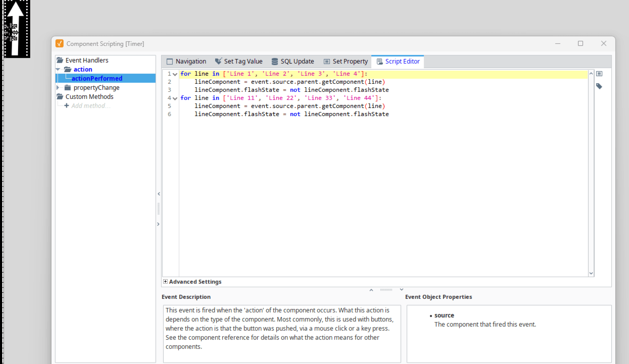629x364 pixels.
Task: Click the Component Scripting orange app icon
Action: (x=59, y=44)
